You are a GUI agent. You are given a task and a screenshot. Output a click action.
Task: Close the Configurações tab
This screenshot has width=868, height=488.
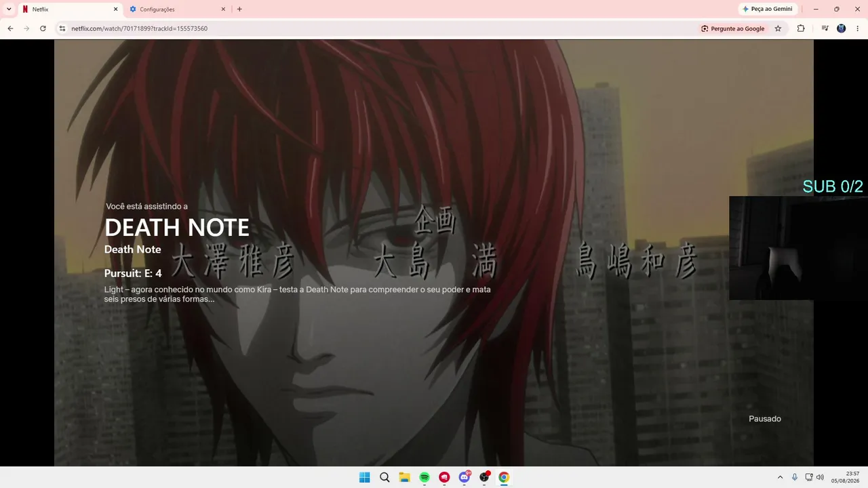pyautogui.click(x=223, y=9)
